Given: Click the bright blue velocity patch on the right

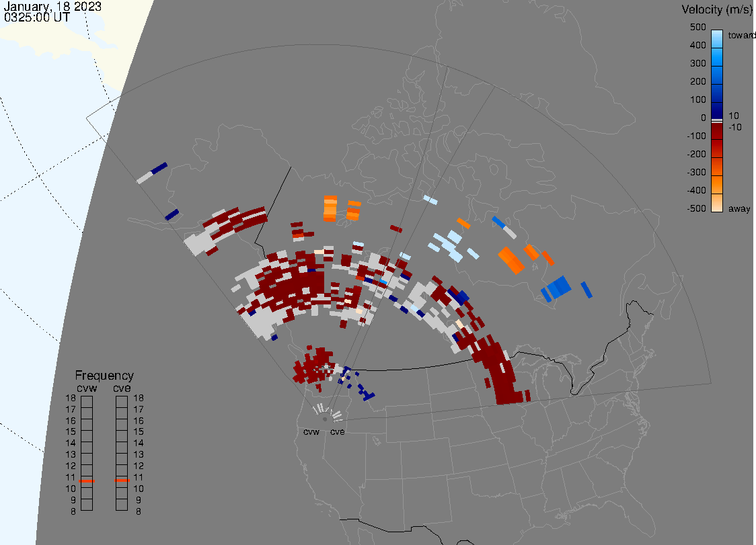Looking at the screenshot, I should 557,288.
